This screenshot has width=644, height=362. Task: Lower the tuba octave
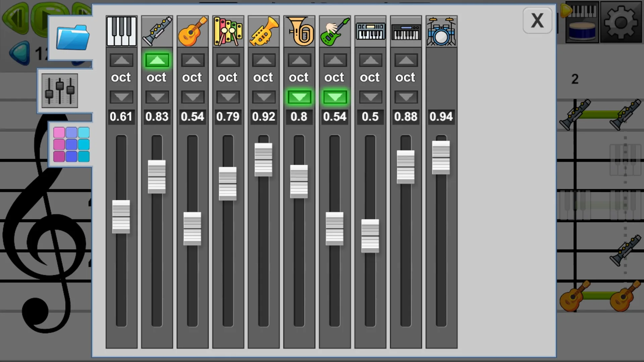tap(299, 97)
